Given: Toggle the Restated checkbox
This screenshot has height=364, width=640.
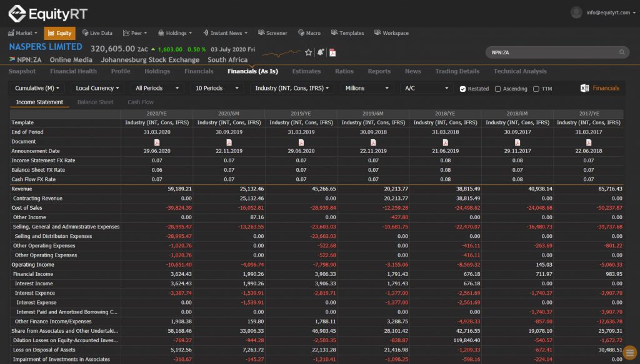Looking at the screenshot, I should pos(462,89).
